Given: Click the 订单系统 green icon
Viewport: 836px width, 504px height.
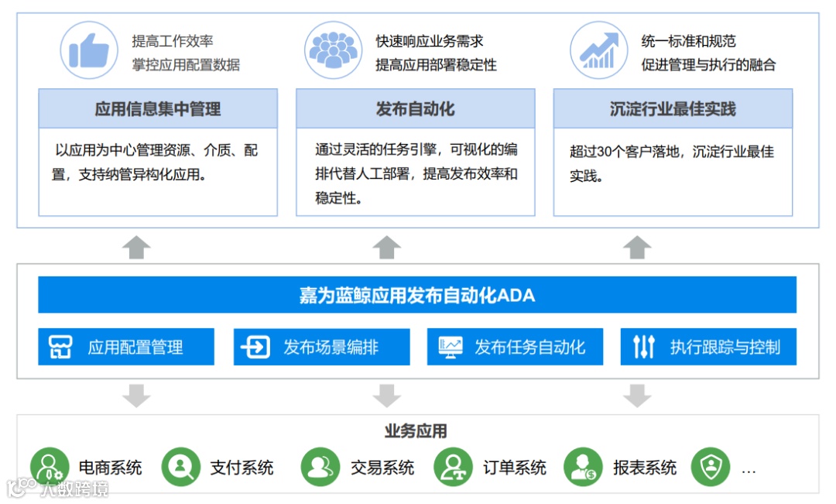Looking at the screenshot, I should point(453,467).
